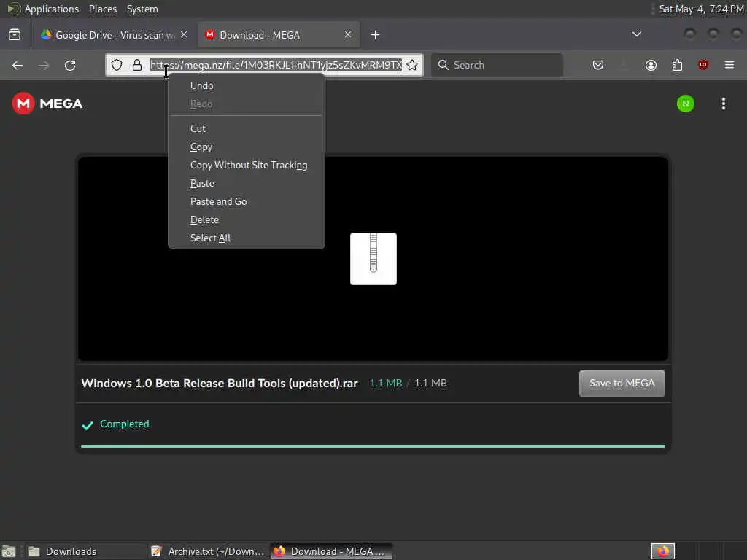Image resolution: width=747 pixels, height=560 pixels.
Task: Click the padlock site security icon
Action: click(136, 65)
